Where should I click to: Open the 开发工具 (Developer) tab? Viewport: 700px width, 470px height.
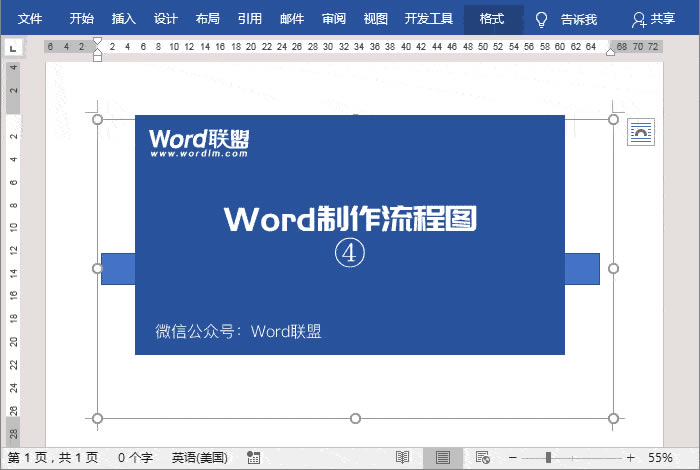click(428, 19)
